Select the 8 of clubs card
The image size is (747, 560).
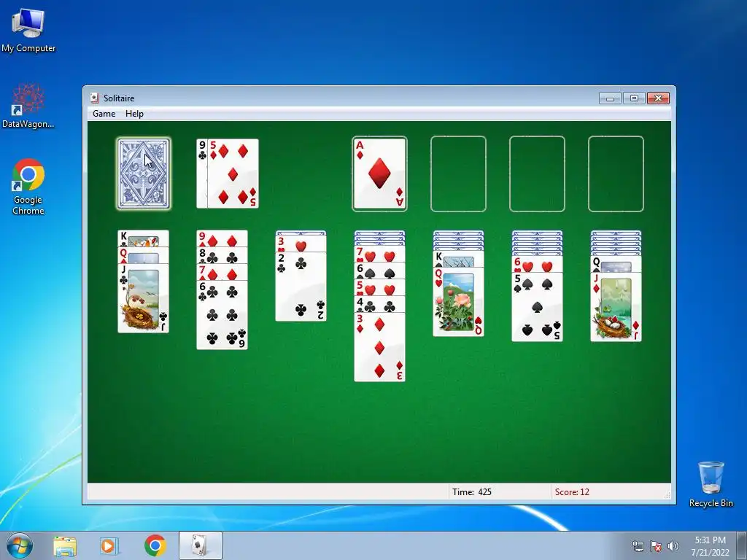(222, 256)
